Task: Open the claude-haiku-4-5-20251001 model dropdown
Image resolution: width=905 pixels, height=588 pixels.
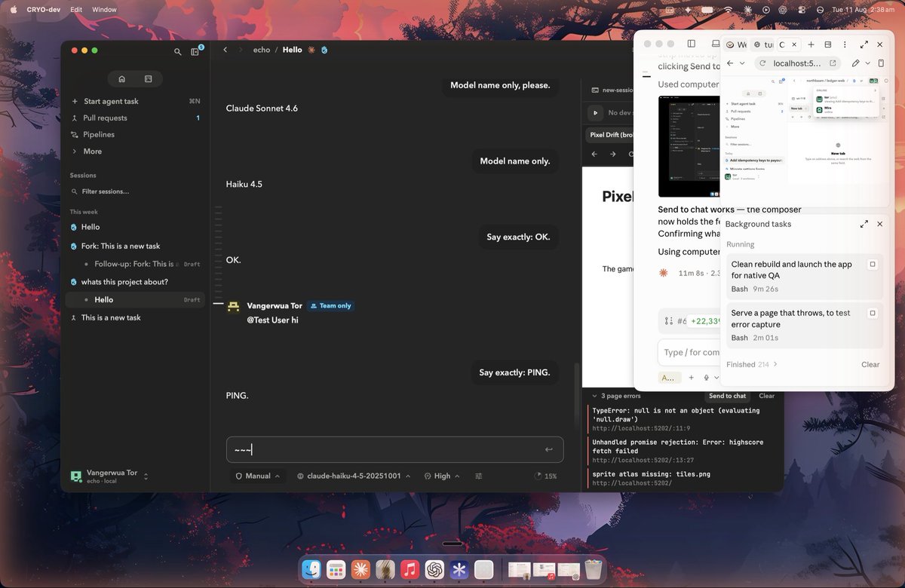Action: click(354, 476)
